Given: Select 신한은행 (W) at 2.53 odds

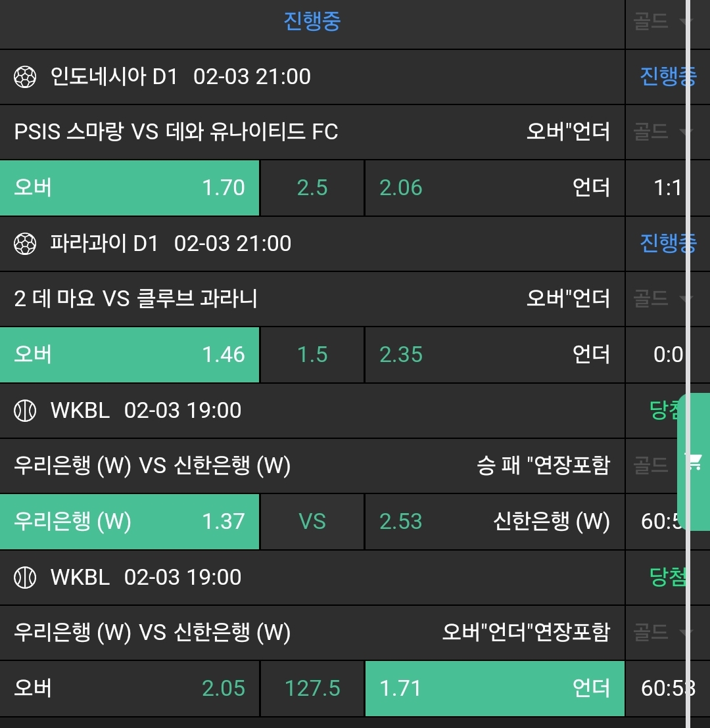Looking at the screenshot, I should click(x=494, y=522).
